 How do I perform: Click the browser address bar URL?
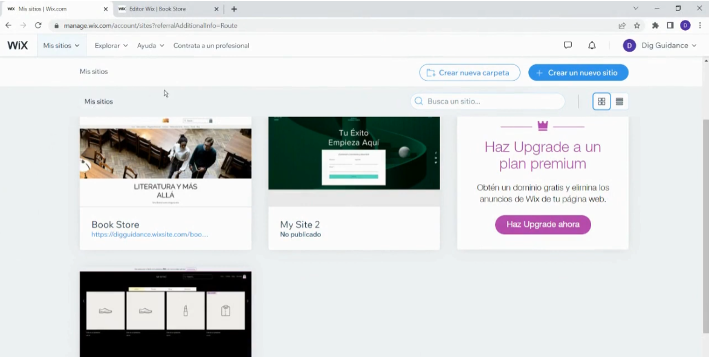click(150, 26)
